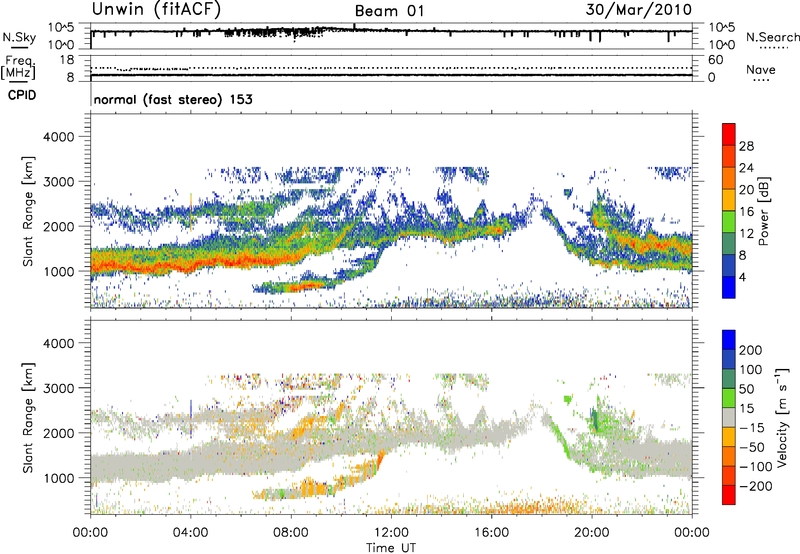The height and width of the screenshot is (554, 800).
Task: Click the "Unwin (fitACF)" plot title
Action: tap(156, 9)
